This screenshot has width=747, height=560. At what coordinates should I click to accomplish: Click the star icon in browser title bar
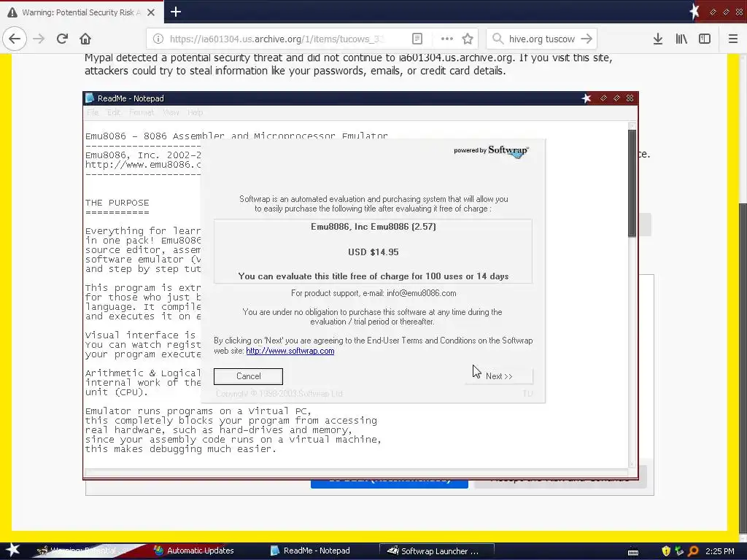click(695, 12)
